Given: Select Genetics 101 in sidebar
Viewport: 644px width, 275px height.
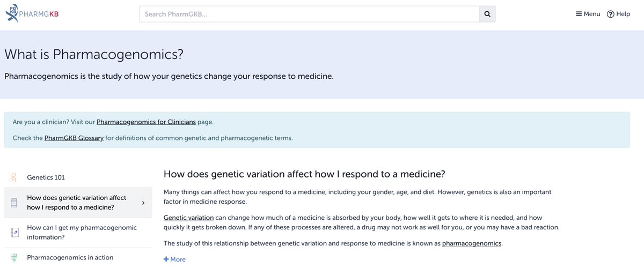Looking at the screenshot, I should point(46,177).
